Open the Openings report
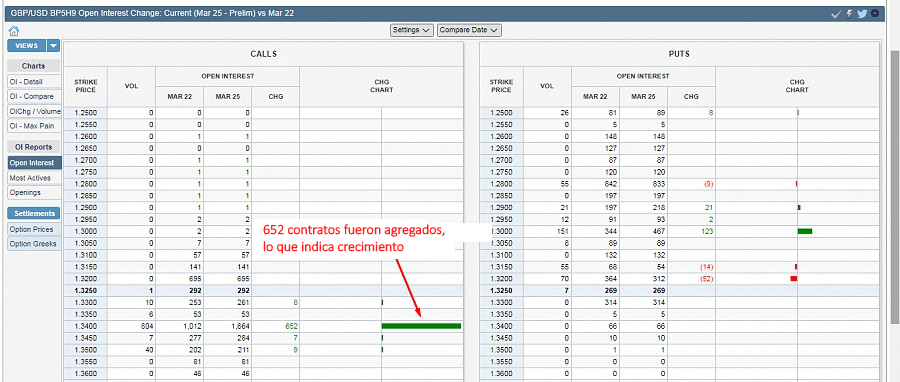The image size is (900, 382). point(34,192)
